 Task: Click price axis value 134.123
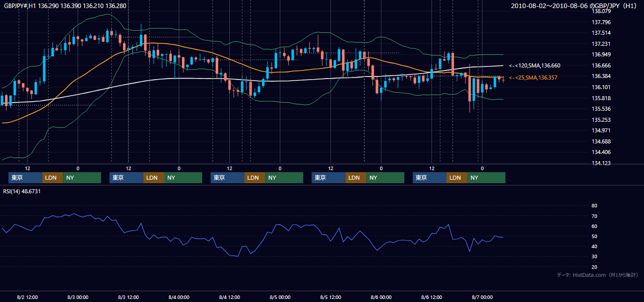tap(602, 163)
